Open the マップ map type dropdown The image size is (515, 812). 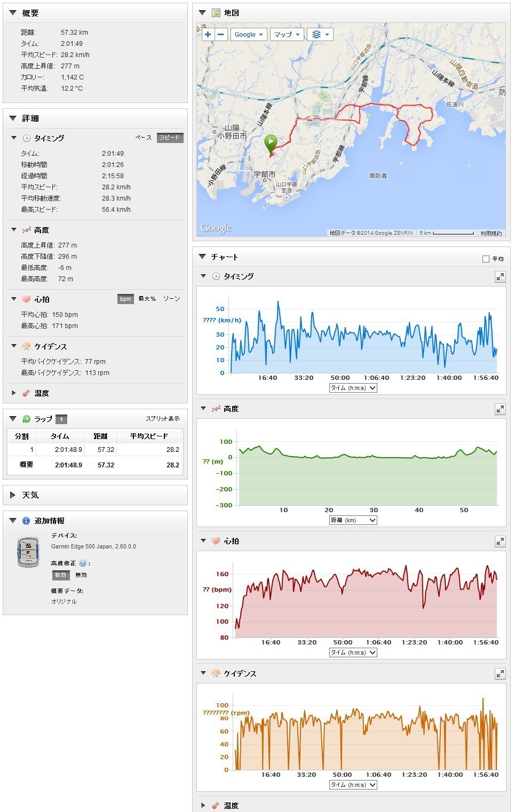(287, 35)
